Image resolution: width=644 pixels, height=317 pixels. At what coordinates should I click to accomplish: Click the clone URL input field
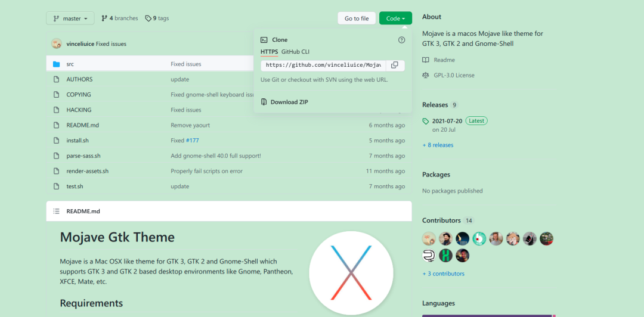point(323,66)
